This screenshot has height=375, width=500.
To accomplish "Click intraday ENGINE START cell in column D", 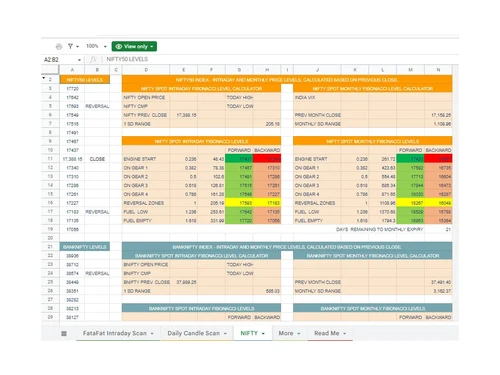I will pos(146,159).
